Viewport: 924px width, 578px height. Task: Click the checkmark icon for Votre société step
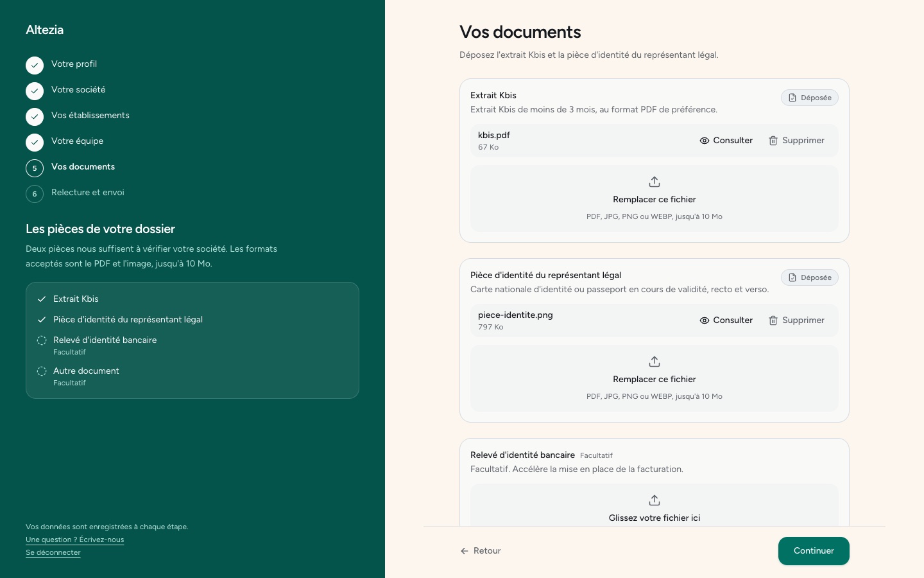coord(35,91)
